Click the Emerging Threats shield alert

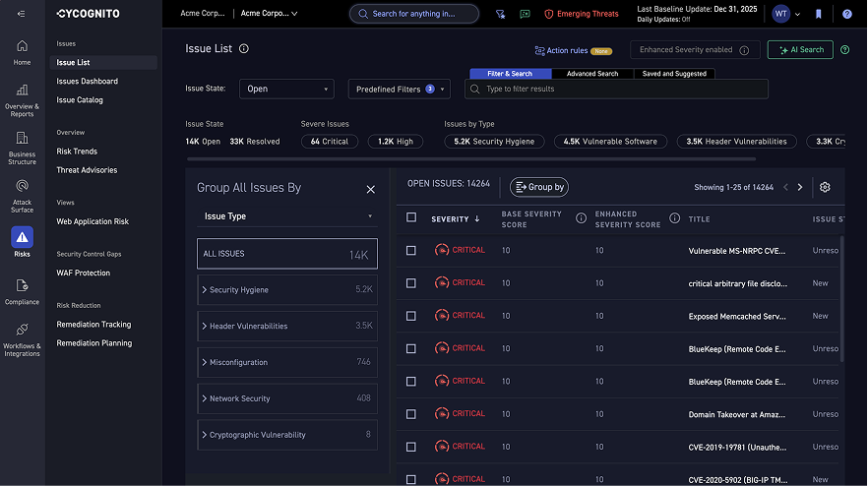pos(582,14)
